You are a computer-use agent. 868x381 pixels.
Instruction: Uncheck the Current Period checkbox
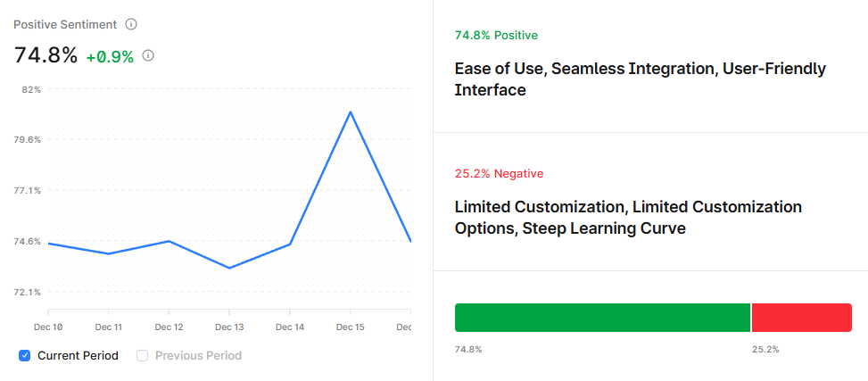(24, 355)
